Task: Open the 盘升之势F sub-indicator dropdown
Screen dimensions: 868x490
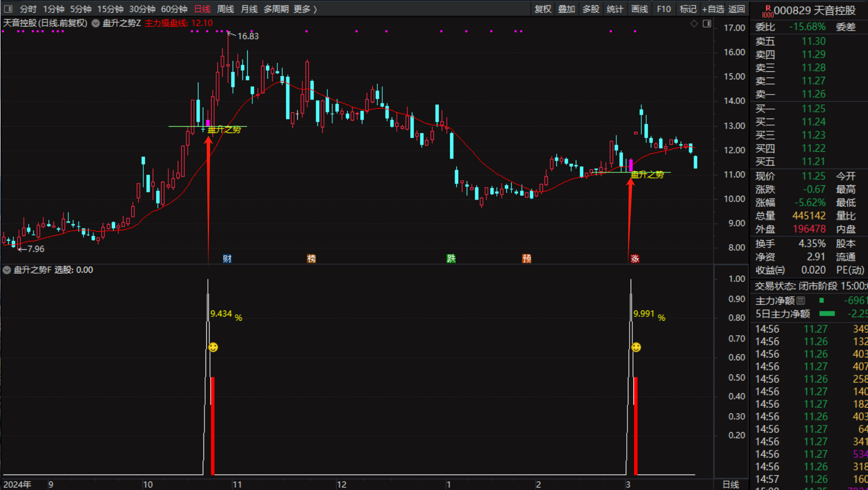Action: tap(7, 270)
